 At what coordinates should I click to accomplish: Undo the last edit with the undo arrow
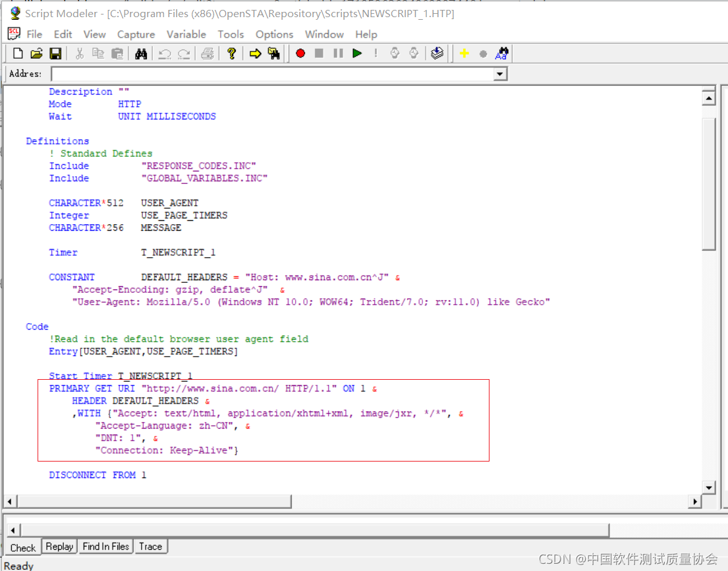pos(164,53)
